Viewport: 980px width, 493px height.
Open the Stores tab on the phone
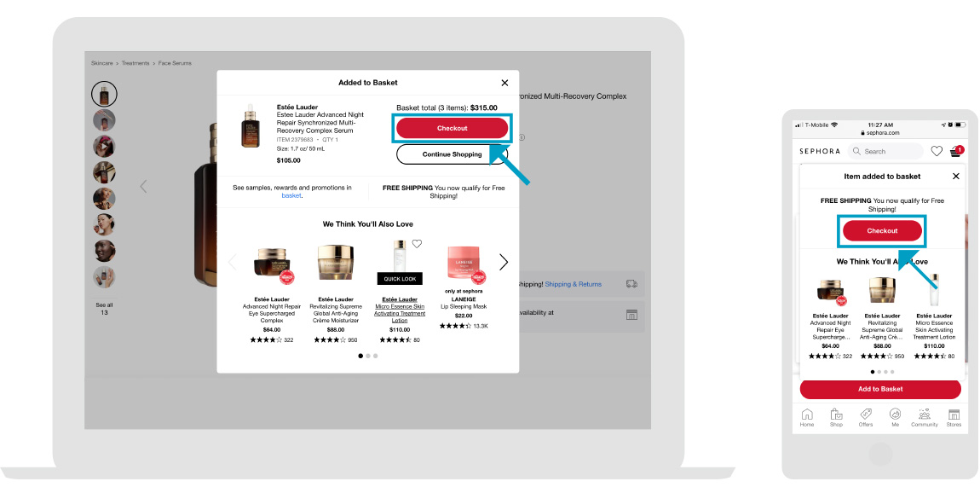954,417
